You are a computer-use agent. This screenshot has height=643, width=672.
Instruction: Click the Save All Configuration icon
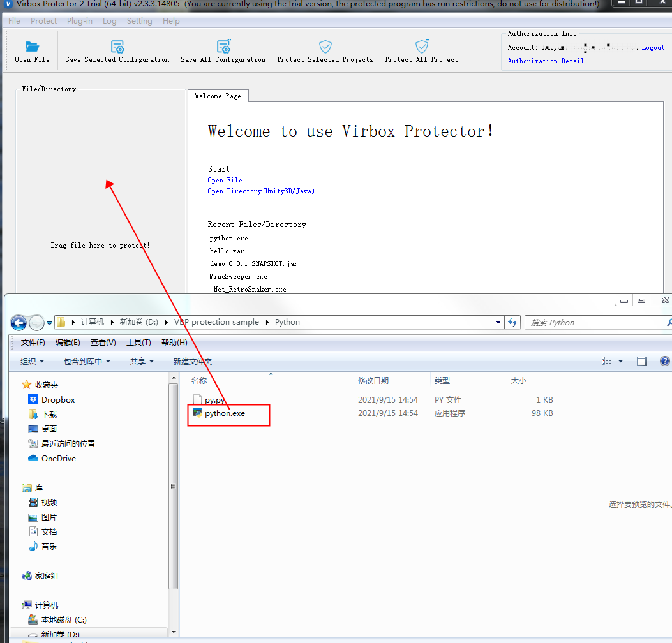223,46
